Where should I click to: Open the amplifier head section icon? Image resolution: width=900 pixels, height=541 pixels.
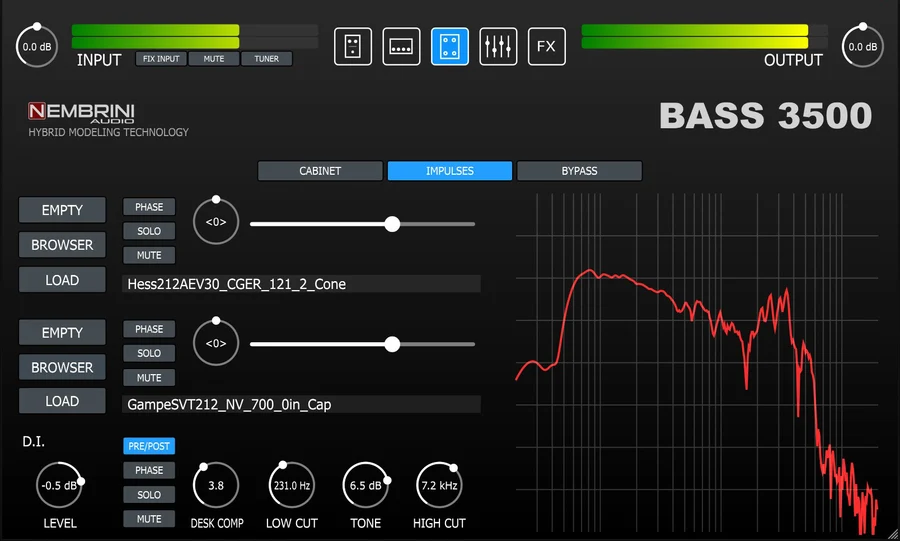coord(401,46)
